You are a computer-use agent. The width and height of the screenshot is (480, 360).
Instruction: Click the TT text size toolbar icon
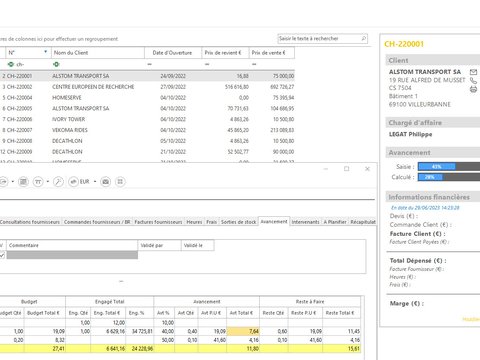[38, 182]
